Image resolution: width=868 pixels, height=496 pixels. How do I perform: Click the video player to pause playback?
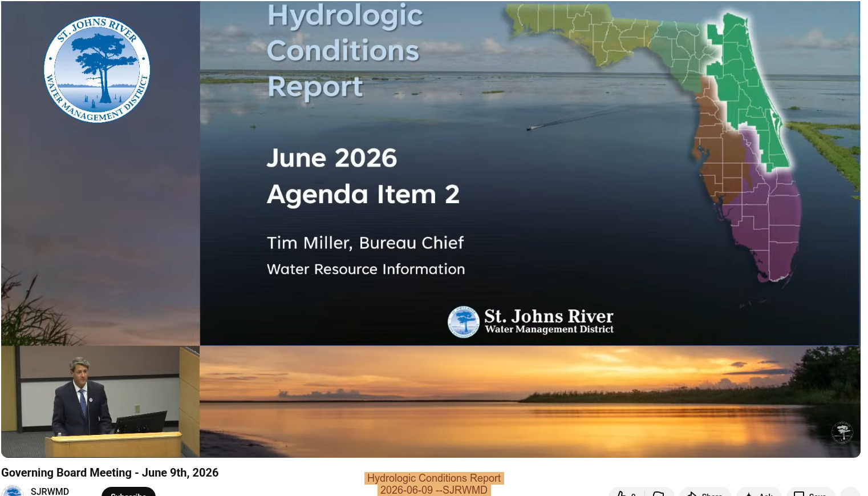(431, 229)
